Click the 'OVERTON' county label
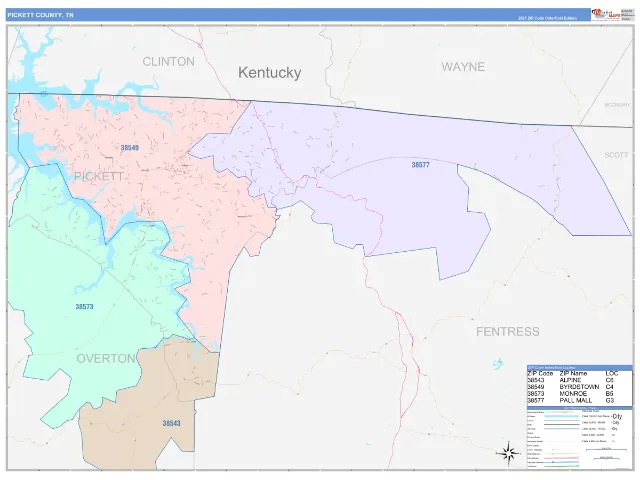Viewport: 640px width, 480px height. pyautogui.click(x=106, y=358)
